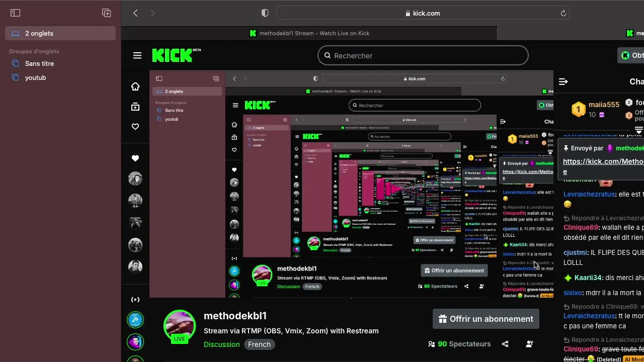Click the kick.com address bar
This screenshot has height=362, width=644.
pos(423,13)
